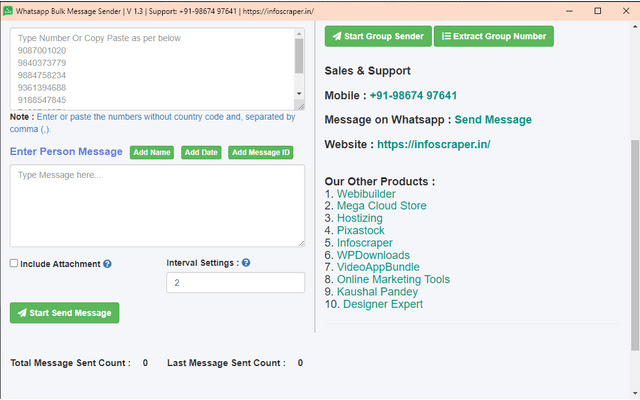Click numbers textarea resize grip
The width and height of the screenshot is (640, 400).
tap(301, 107)
